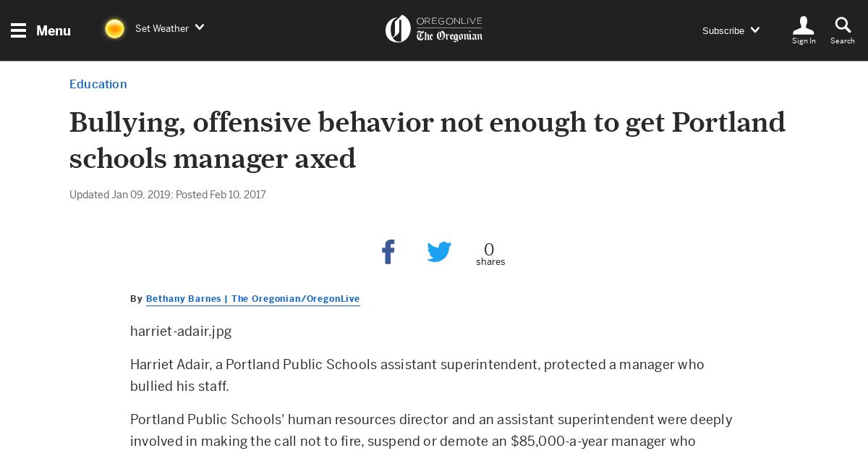
Task: Click the Sign In person icon
Action: 804,25
